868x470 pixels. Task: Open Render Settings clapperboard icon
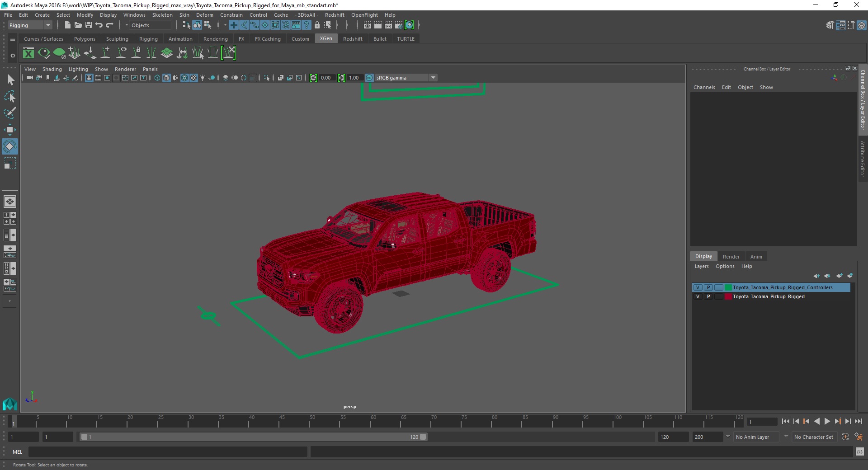coord(399,25)
